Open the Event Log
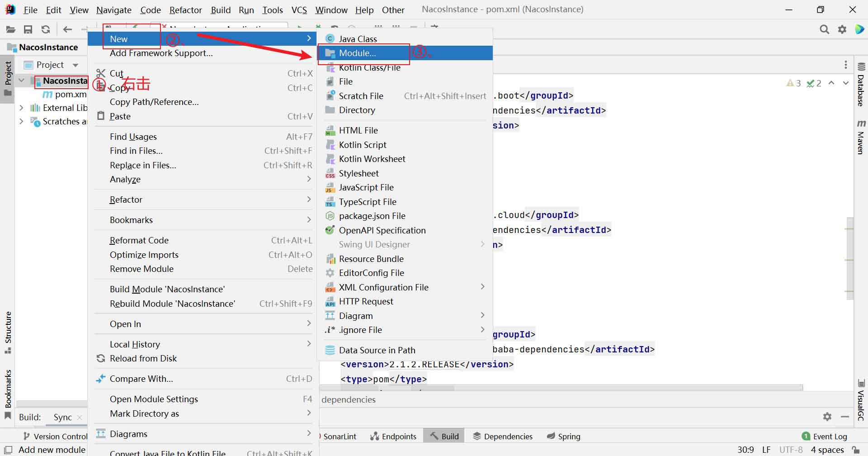The width and height of the screenshot is (868, 456). pos(824,436)
